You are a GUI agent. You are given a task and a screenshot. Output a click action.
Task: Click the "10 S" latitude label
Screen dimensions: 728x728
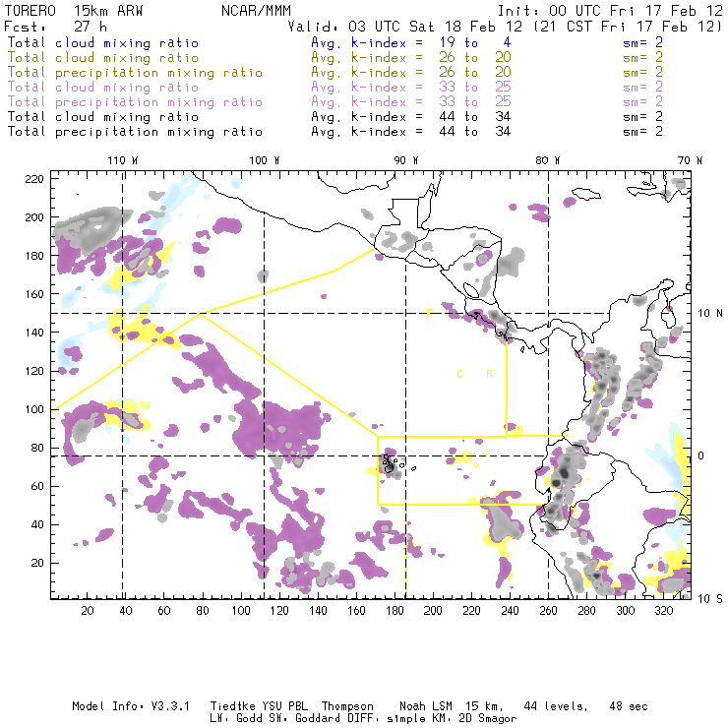coord(710,599)
